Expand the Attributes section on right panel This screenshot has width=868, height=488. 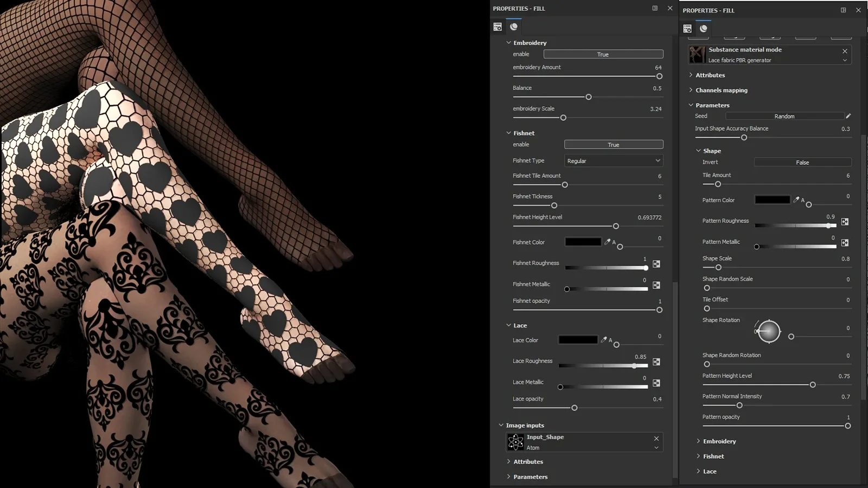pyautogui.click(x=709, y=75)
